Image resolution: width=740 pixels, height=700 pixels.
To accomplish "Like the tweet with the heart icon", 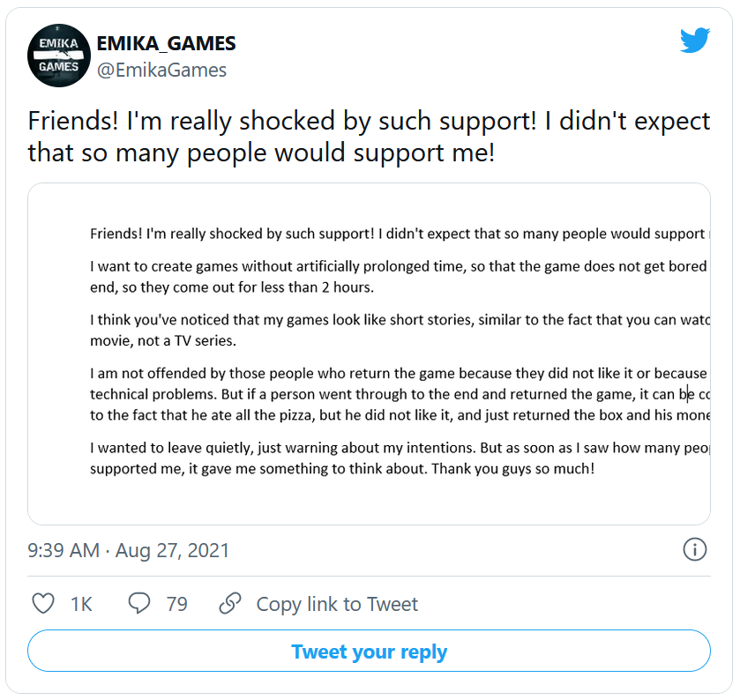I will point(43,603).
